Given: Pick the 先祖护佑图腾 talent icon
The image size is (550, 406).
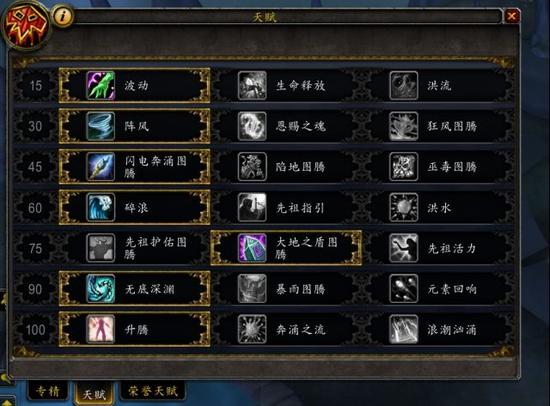Looking at the screenshot, I should pos(101,248).
